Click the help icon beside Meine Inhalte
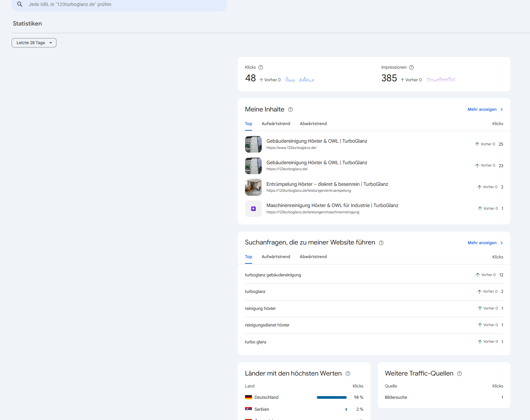The image size is (530, 420). (290, 109)
